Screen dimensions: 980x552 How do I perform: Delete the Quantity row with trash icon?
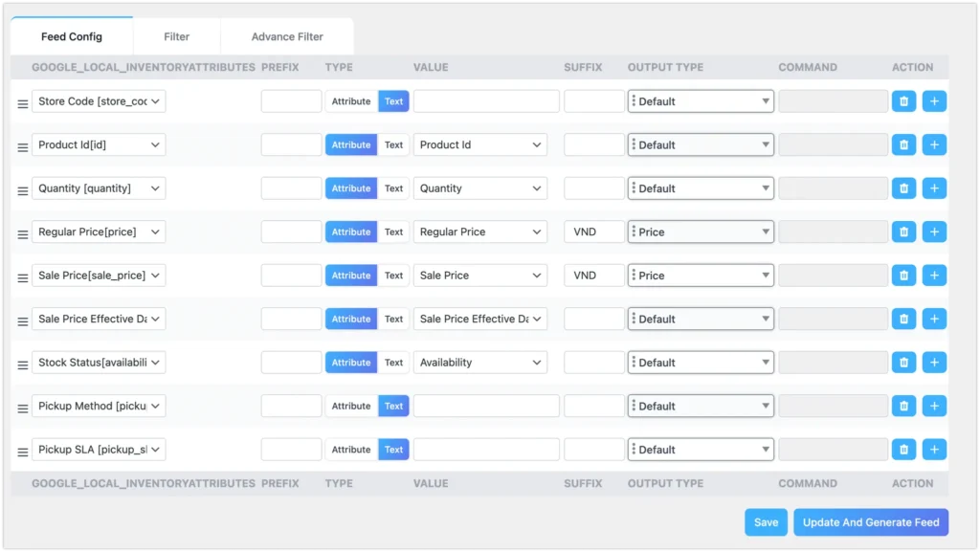(903, 188)
